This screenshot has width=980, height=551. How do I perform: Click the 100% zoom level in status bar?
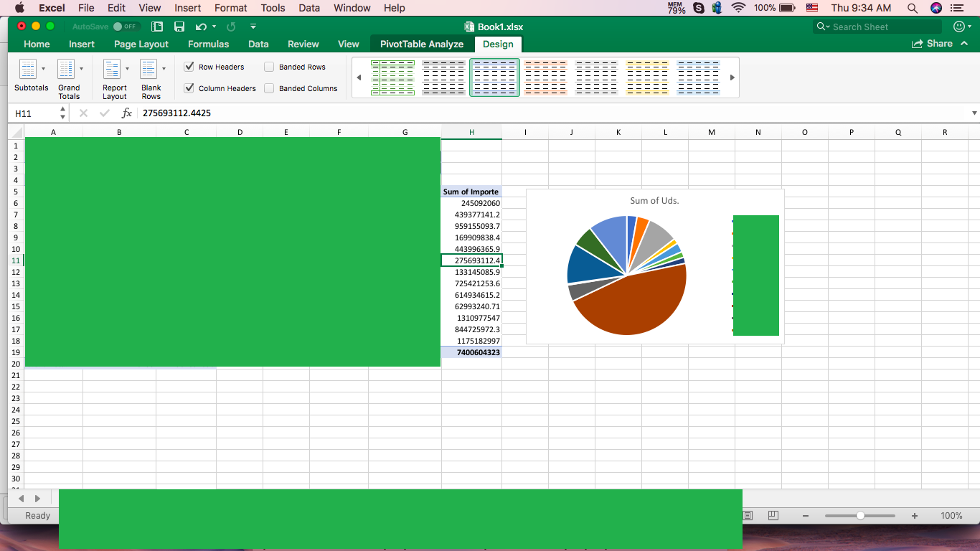[951, 516]
